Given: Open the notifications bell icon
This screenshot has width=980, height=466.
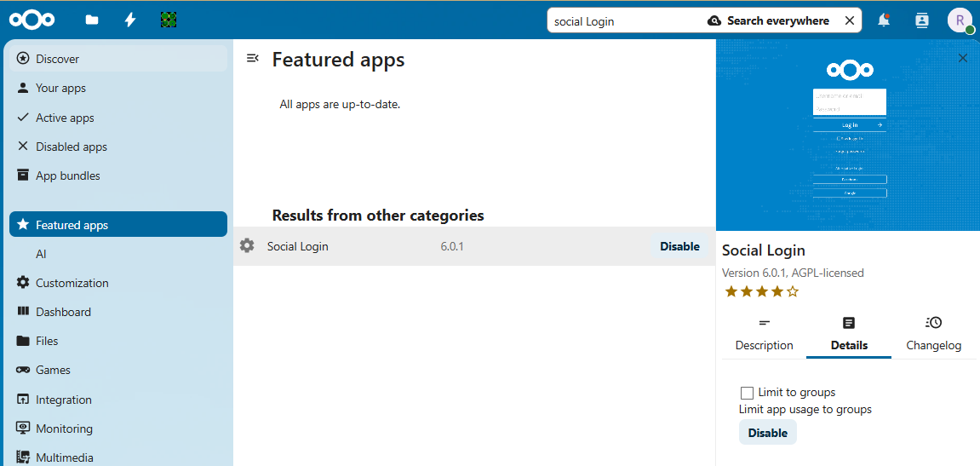Looking at the screenshot, I should (x=884, y=20).
